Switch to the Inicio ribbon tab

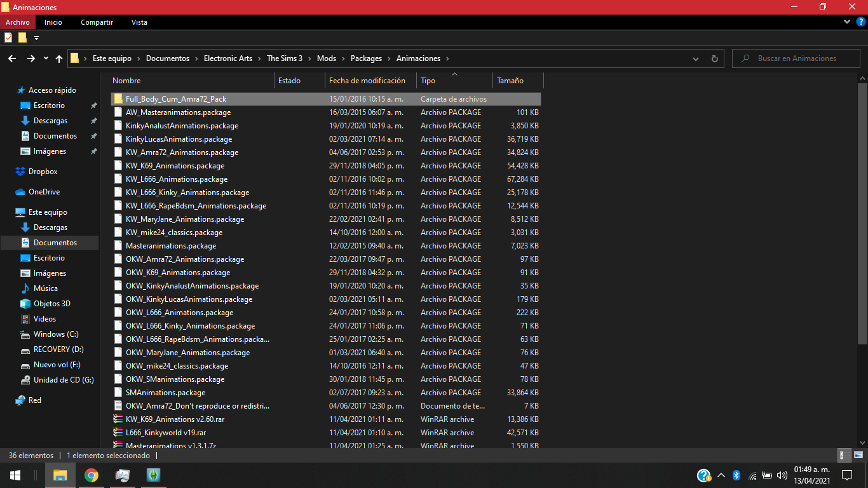pos(53,22)
